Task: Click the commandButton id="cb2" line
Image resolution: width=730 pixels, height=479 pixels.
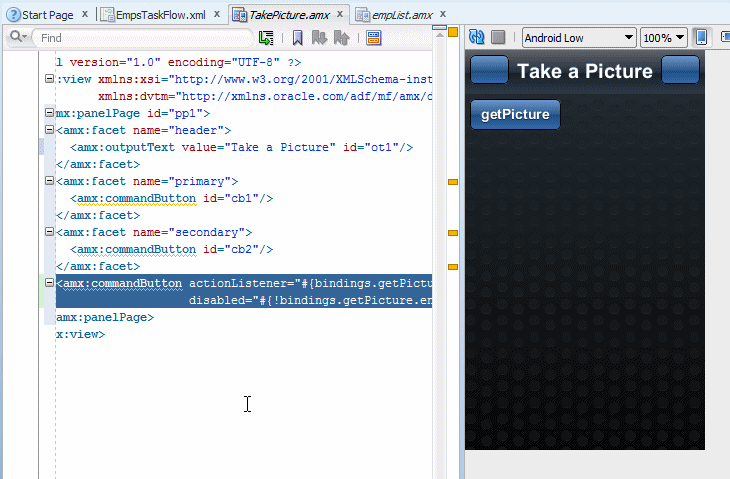Action: pos(171,249)
